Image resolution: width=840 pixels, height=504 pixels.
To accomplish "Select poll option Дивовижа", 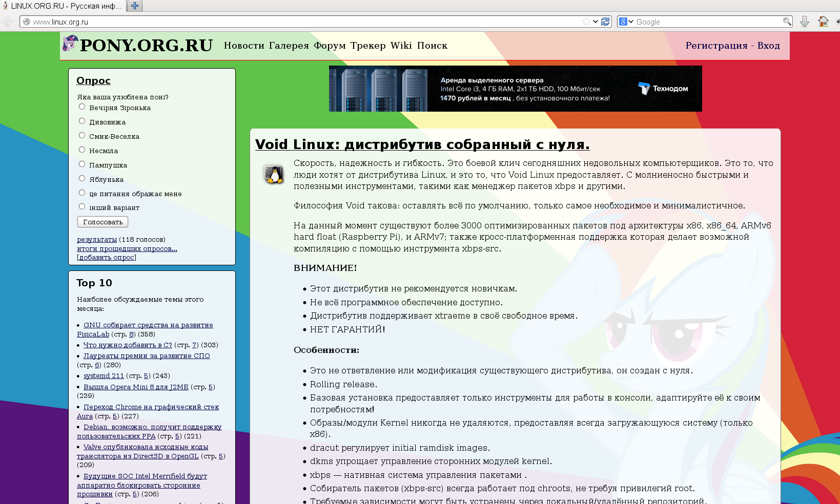I will pyautogui.click(x=82, y=121).
